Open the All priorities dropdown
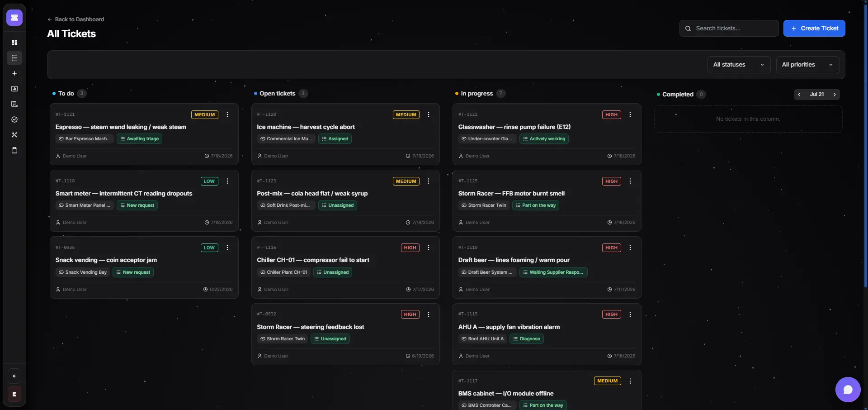The width and height of the screenshot is (868, 410). tap(807, 65)
